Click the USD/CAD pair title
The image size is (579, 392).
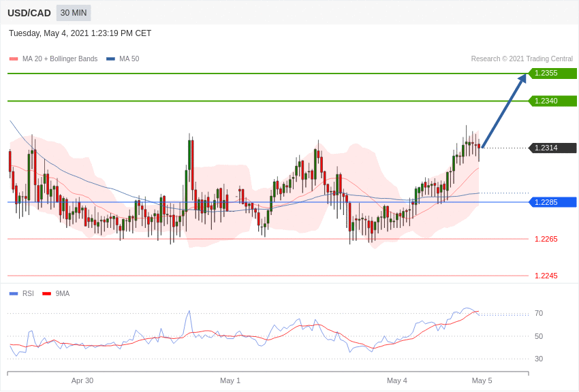29,13
